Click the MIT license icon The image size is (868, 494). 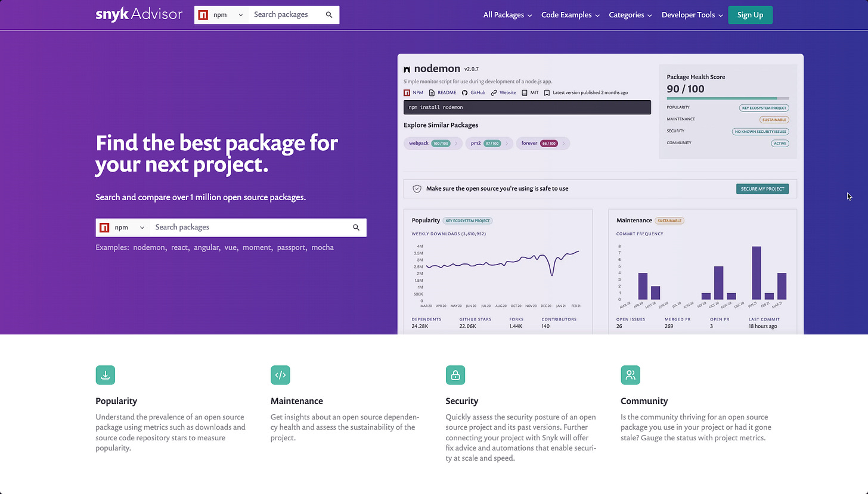[525, 93]
